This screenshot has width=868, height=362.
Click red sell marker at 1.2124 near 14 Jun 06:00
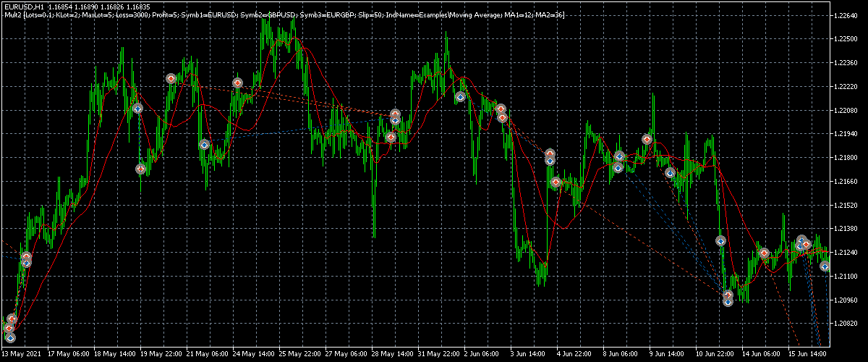pyautogui.click(x=764, y=253)
